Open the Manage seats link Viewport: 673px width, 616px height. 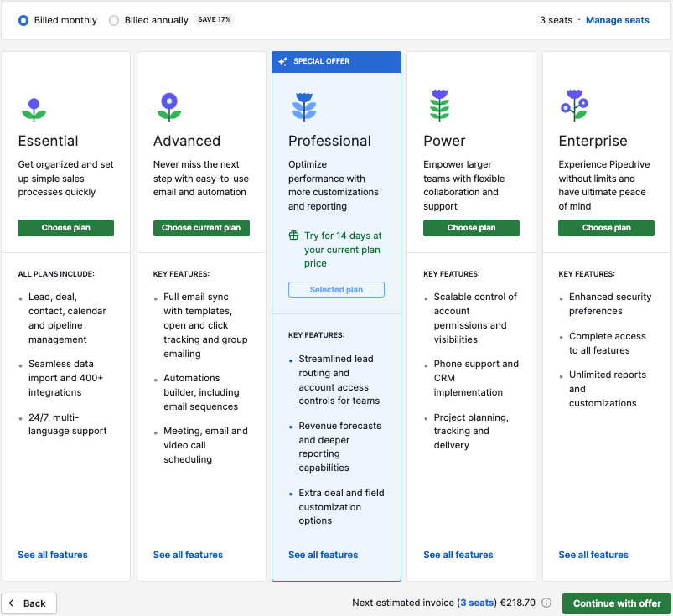click(x=617, y=20)
